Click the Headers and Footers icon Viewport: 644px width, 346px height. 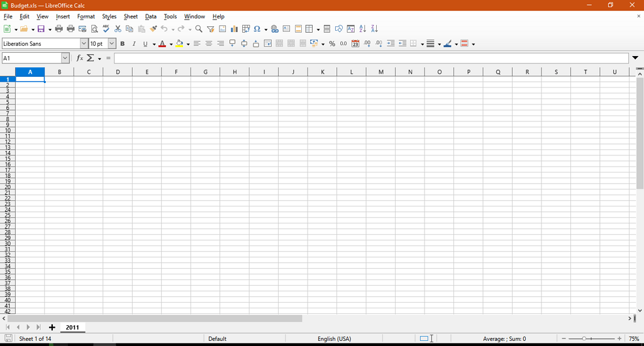pyautogui.click(x=298, y=29)
